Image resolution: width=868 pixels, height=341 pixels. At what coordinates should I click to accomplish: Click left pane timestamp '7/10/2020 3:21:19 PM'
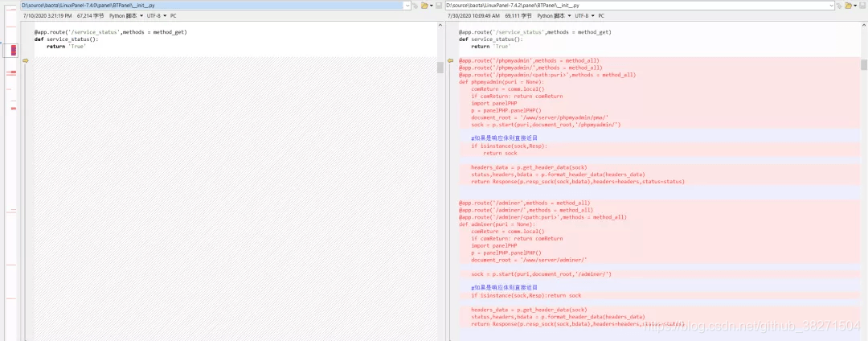(47, 16)
